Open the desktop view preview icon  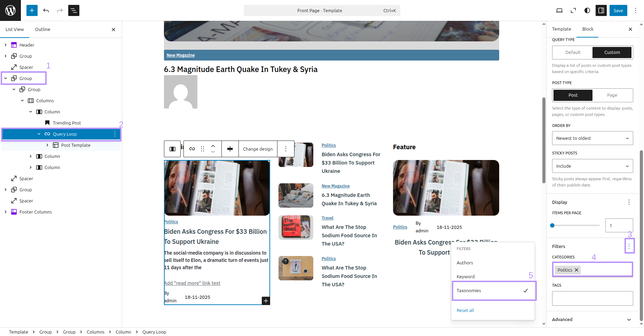[559, 10]
